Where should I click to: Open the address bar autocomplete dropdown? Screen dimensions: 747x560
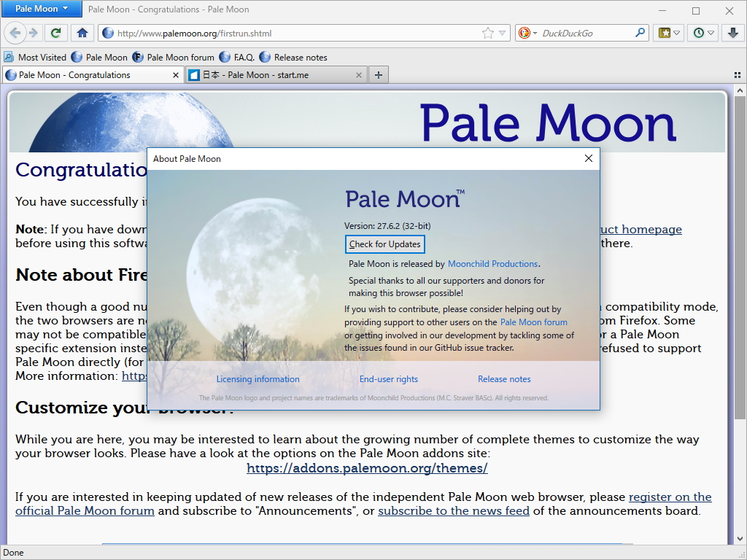(x=500, y=33)
